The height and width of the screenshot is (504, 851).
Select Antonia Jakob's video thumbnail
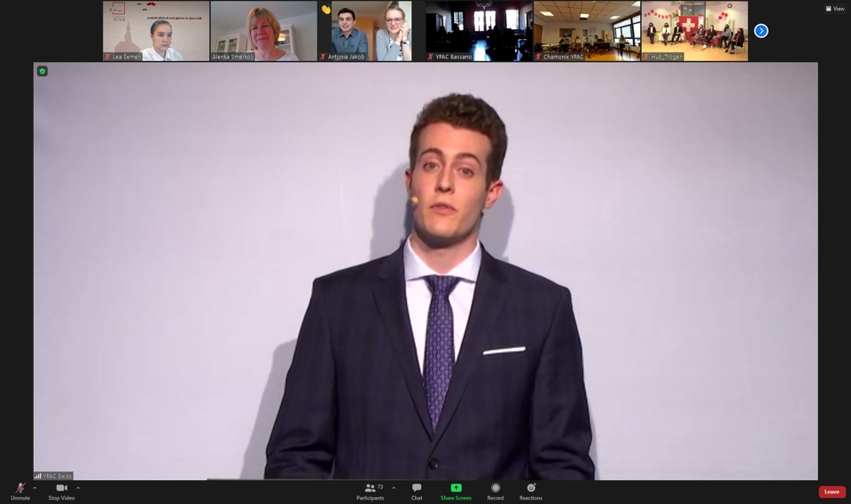pos(371,31)
